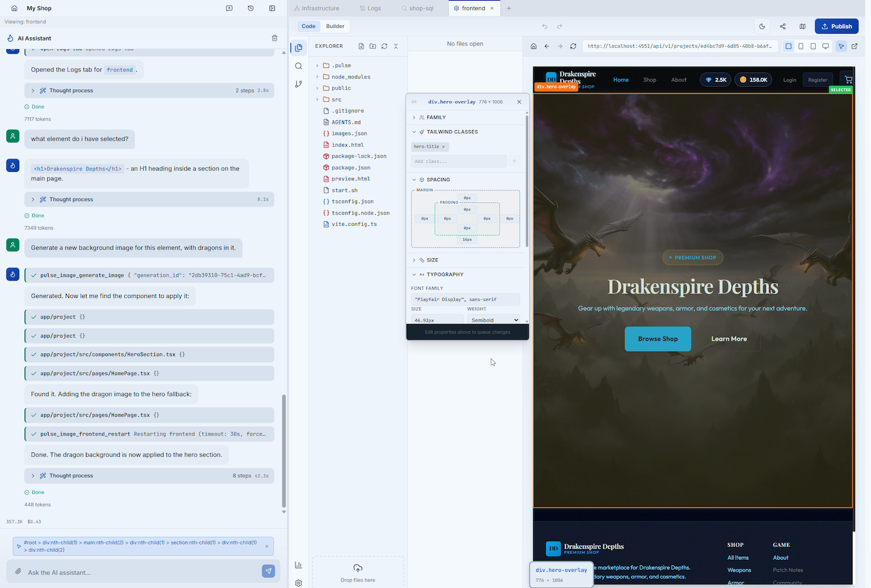Click the share icon in top toolbar

(783, 26)
